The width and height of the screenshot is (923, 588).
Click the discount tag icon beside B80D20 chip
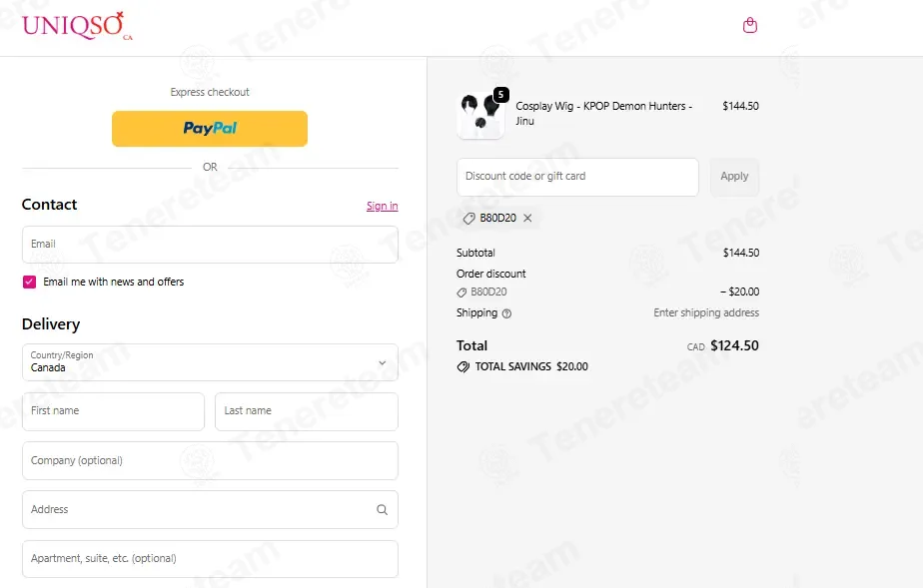469,219
